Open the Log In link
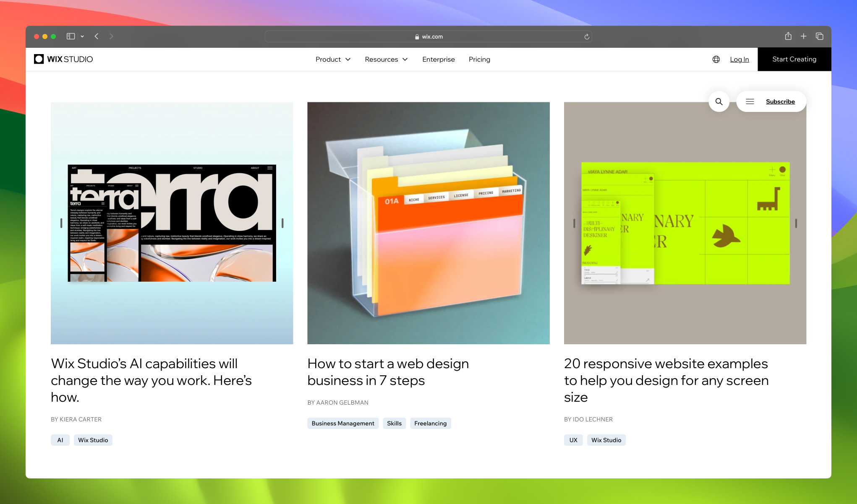Image resolution: width=857 pixels, height=504 pixels. [x=739, y=59]
